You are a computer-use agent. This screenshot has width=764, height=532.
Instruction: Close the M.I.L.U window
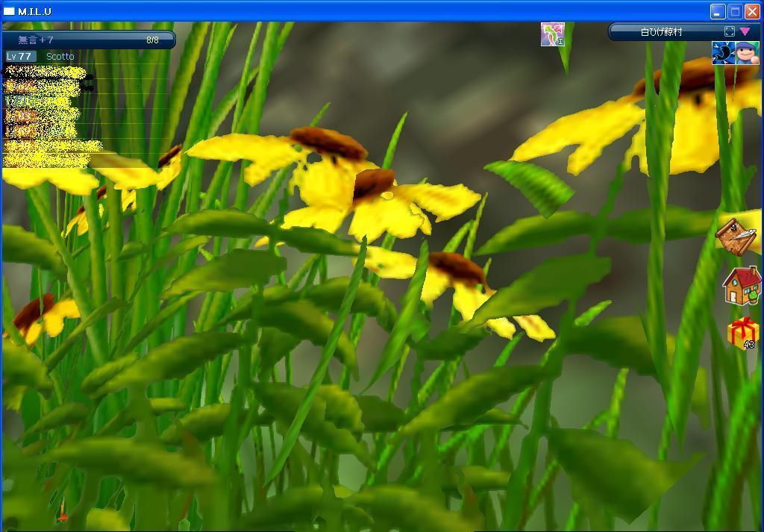[751, 11]
